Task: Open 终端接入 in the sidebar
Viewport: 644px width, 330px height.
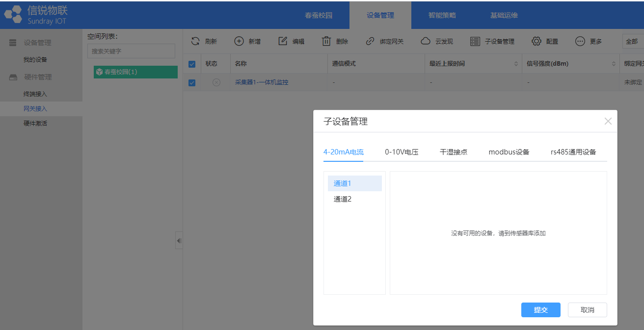Action: [35, 94]
